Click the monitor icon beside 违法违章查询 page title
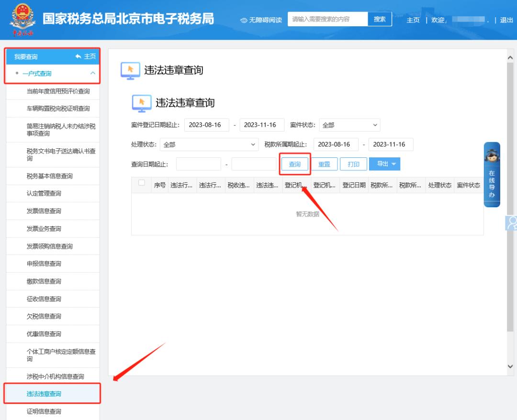Viewport: 517px width, 420px height. click(x=130, y=70)
